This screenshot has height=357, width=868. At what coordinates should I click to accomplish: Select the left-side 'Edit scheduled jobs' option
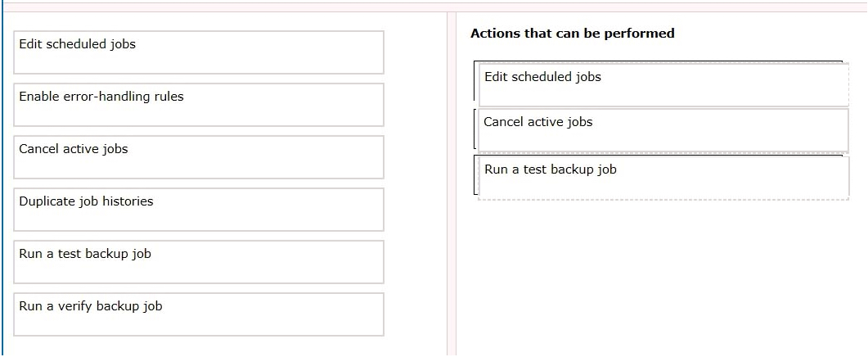tap(199, 52)
